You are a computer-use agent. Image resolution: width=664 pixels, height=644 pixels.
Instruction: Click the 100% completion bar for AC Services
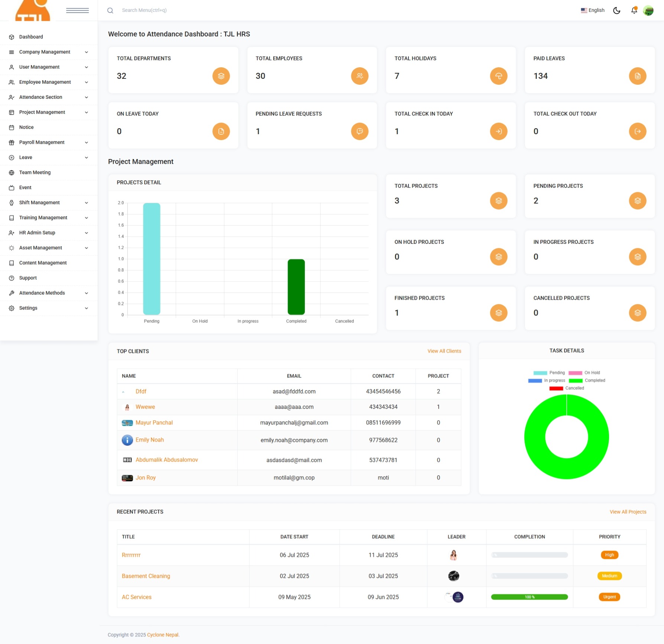[529, 597]
